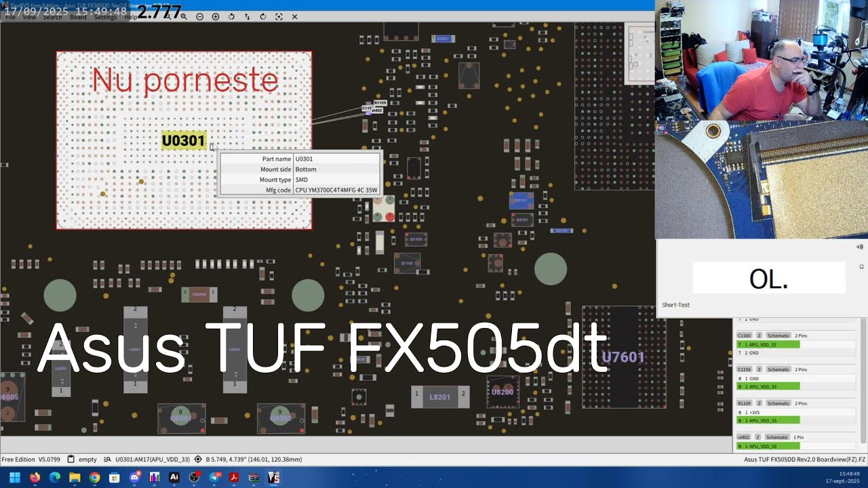
Task: Open Adobe Acrobat from the taskbar
Action: pos(234,477)
